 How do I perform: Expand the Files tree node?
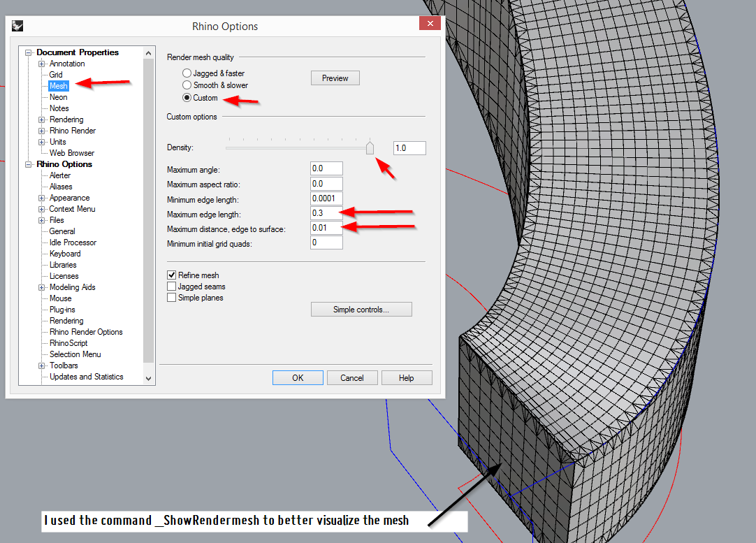pos(41,220)
